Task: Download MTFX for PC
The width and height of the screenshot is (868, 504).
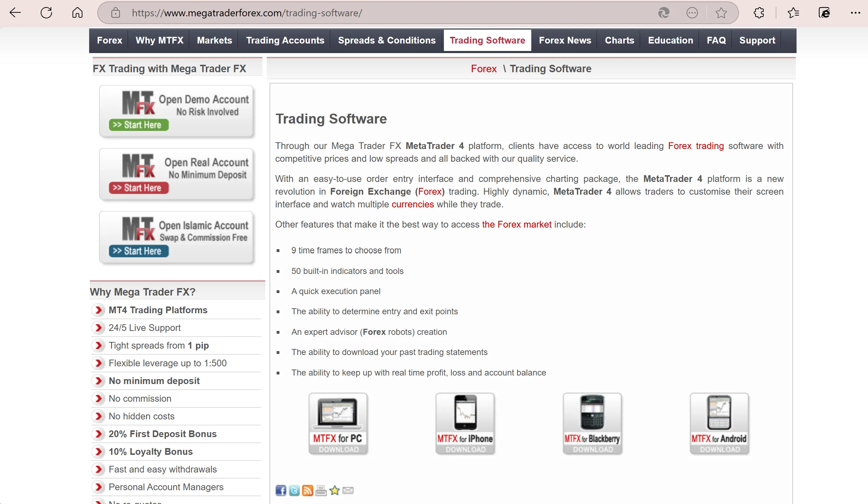Action: (338, 424)
